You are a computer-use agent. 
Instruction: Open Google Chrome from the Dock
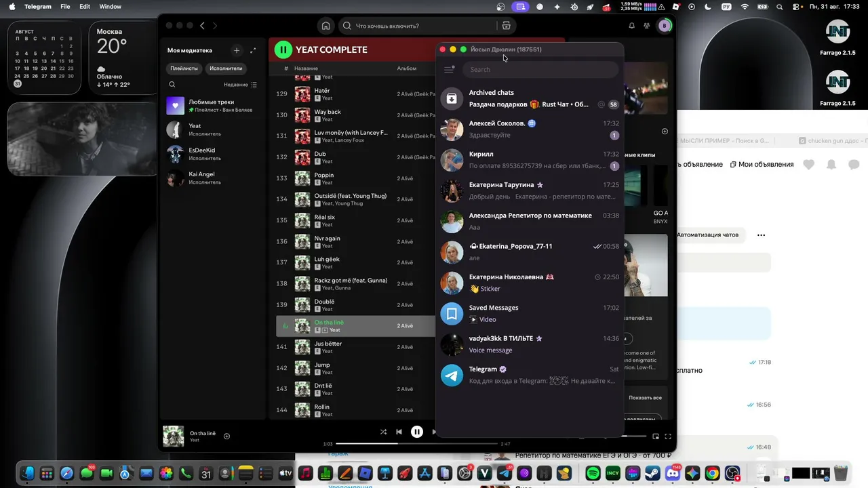712,474
